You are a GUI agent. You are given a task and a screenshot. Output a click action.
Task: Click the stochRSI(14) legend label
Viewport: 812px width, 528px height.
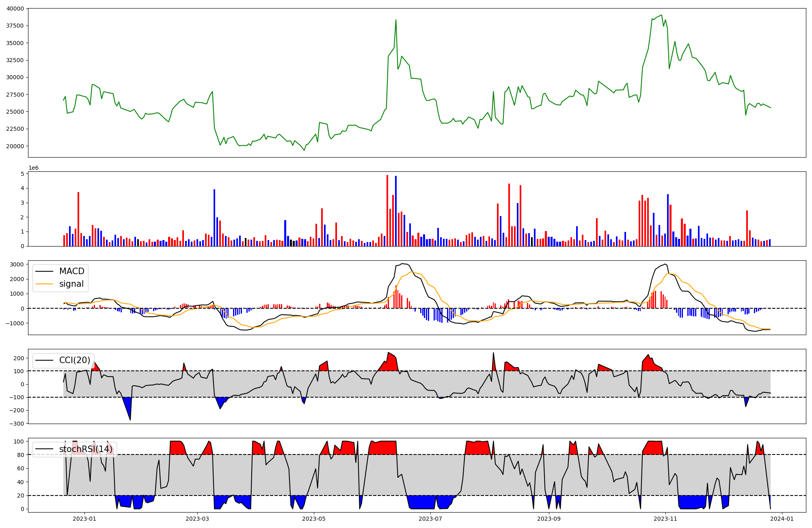[86, 449]
